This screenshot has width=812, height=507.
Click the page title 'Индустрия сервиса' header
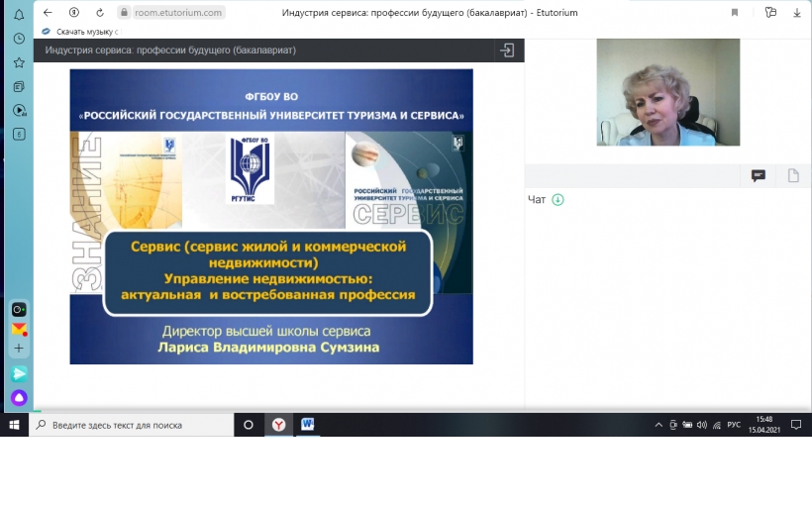pos(170,51)
